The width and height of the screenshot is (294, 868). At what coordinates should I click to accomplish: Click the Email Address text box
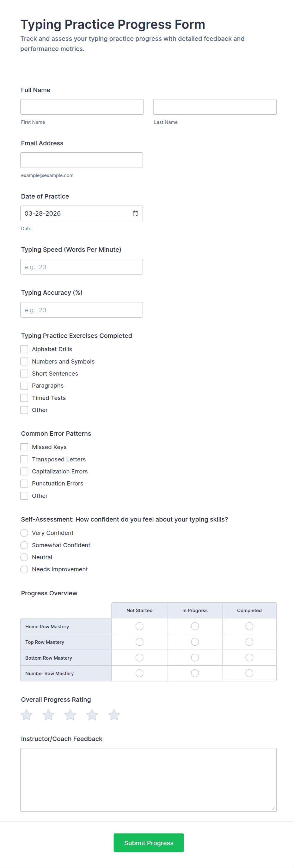coord(82,160)
